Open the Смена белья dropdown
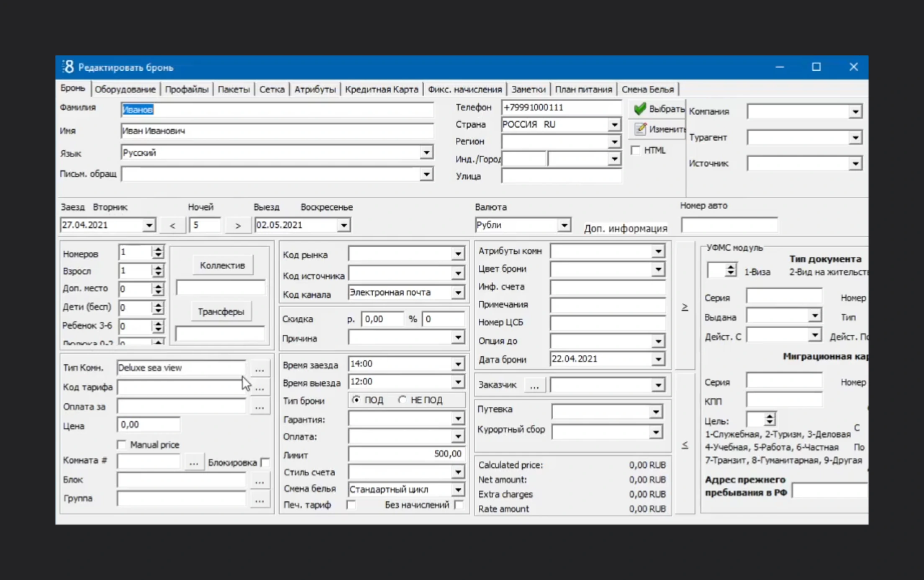The height and width of the screenshot is (580, 924). [x=458, y=490]
